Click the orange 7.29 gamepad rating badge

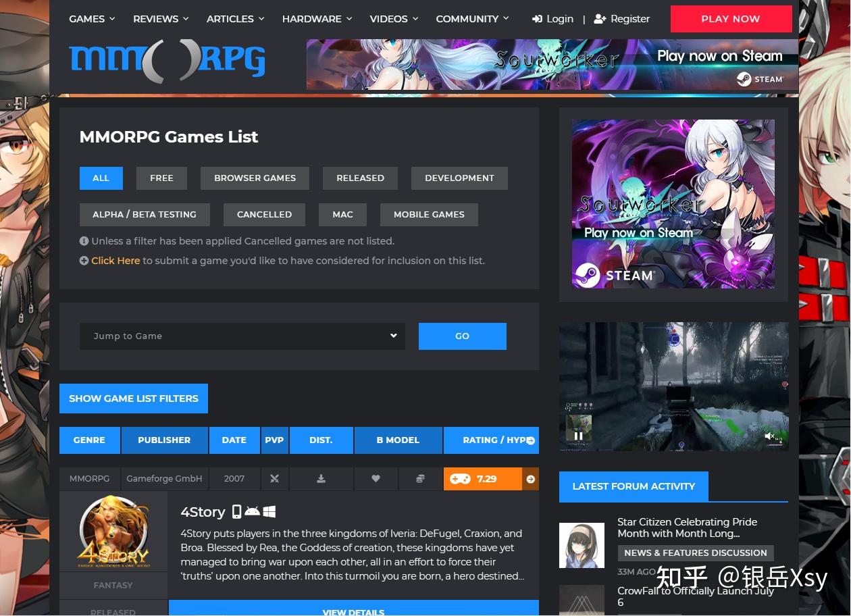pos(482,479)
